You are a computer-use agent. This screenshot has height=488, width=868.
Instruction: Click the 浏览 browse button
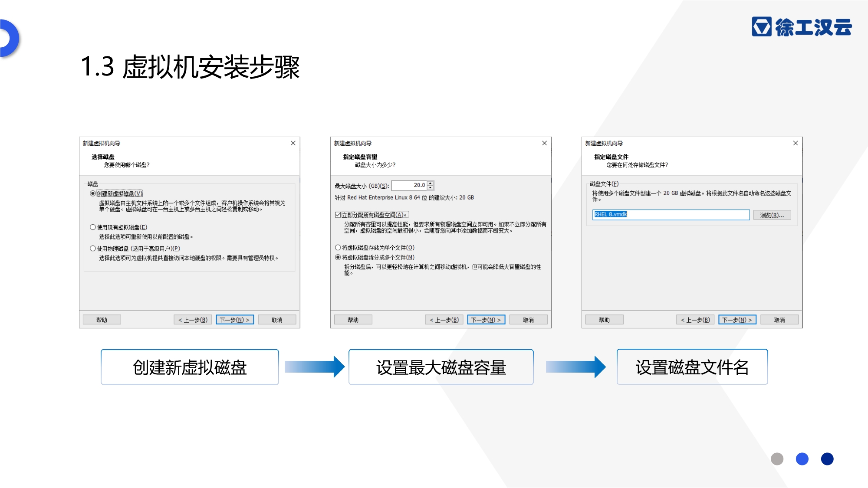tap(772, 215)
